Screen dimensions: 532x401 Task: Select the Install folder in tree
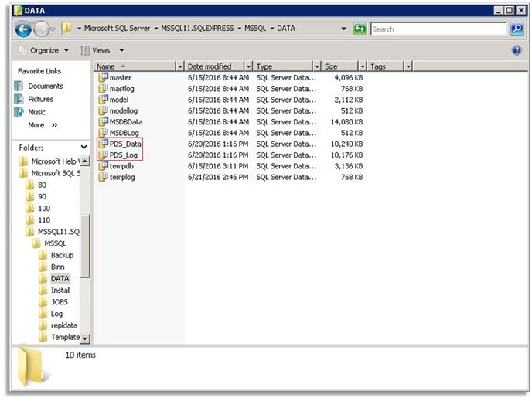[x=61, y=291]
